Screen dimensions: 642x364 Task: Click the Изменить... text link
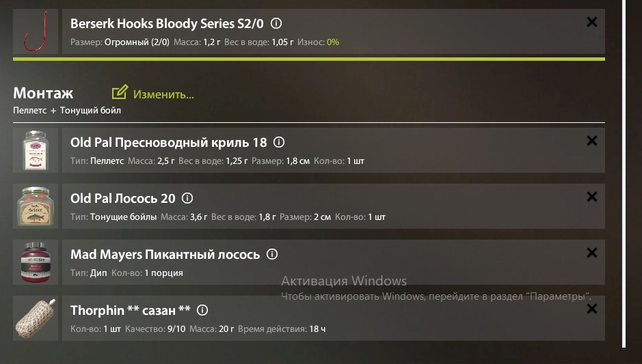[163, 94]
